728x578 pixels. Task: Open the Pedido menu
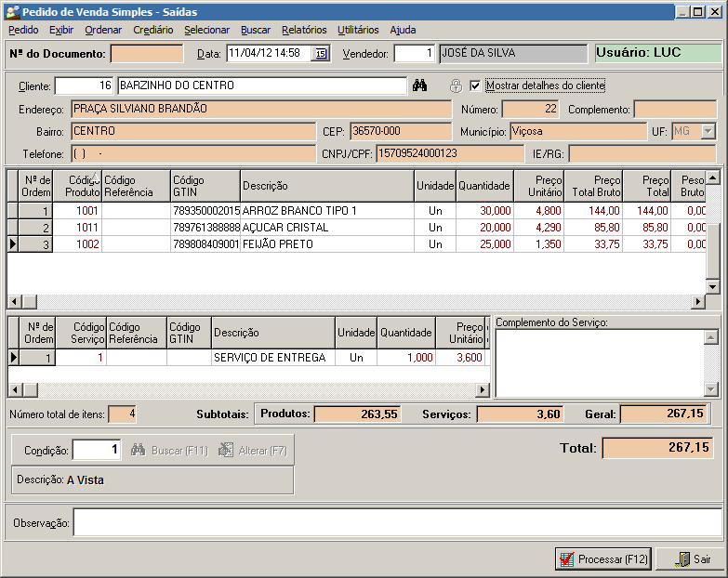(x=23, y=30)
